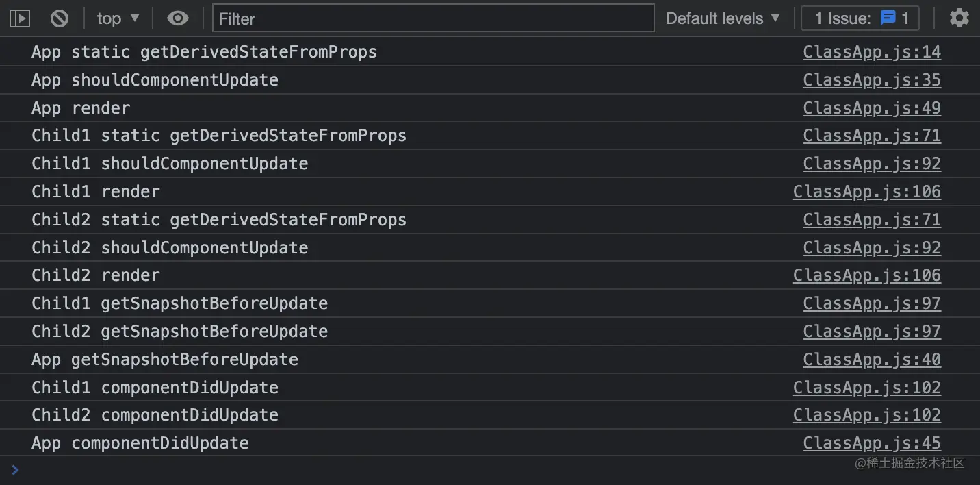The image size is (980, 485).
Task: Open ClassApp.js:35 source link
Action: point(872,80)
